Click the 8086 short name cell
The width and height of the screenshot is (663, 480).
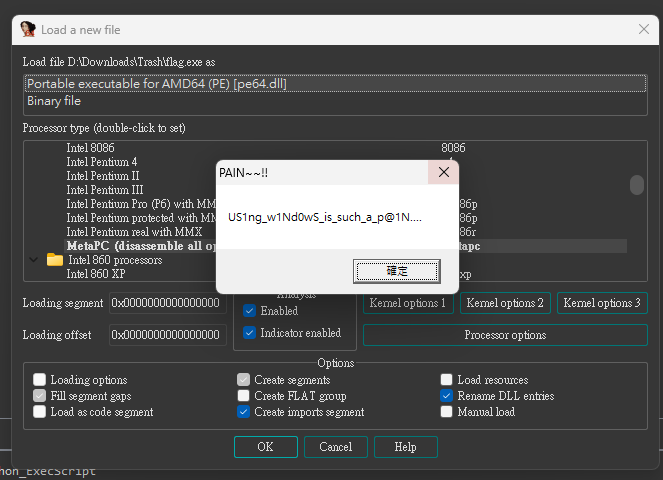tap(453, 148)
